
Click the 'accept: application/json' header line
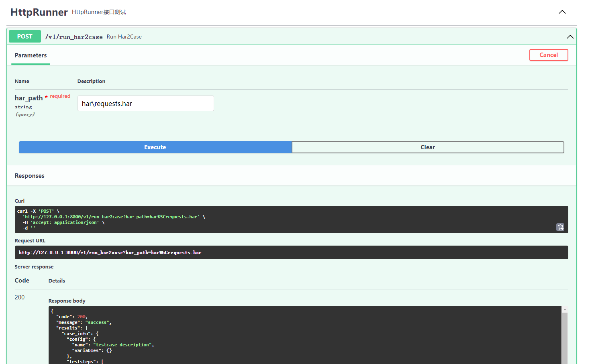coord(65,222)
